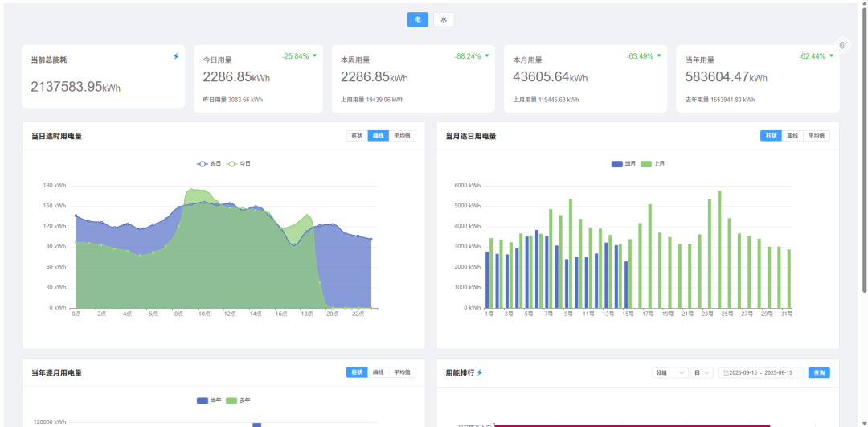Select 平均值 in 当月逐日用电量 panel
Image resolution: width=868 pixels, height=427 pixels.
817,136
